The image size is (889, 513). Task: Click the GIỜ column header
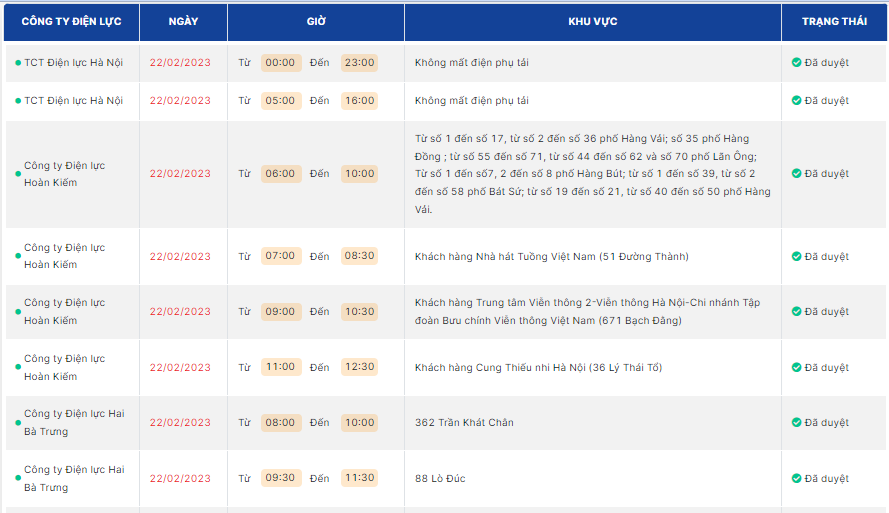coord(316,22)
